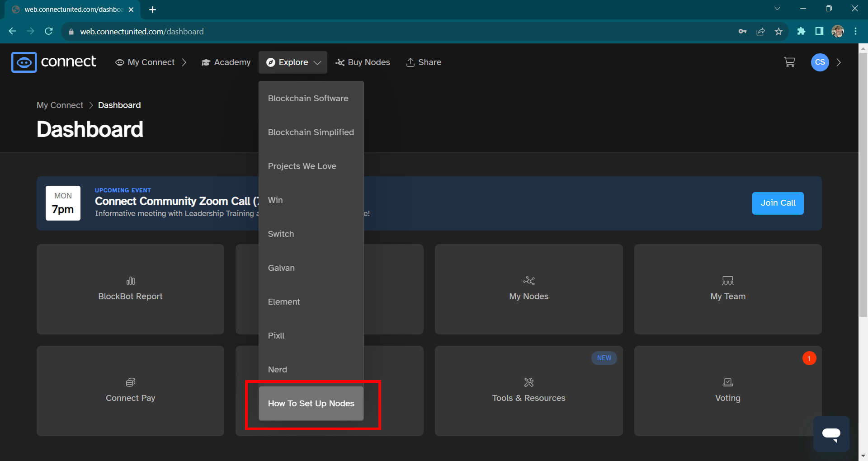Select Switch in Explore menu

(311, 234)
